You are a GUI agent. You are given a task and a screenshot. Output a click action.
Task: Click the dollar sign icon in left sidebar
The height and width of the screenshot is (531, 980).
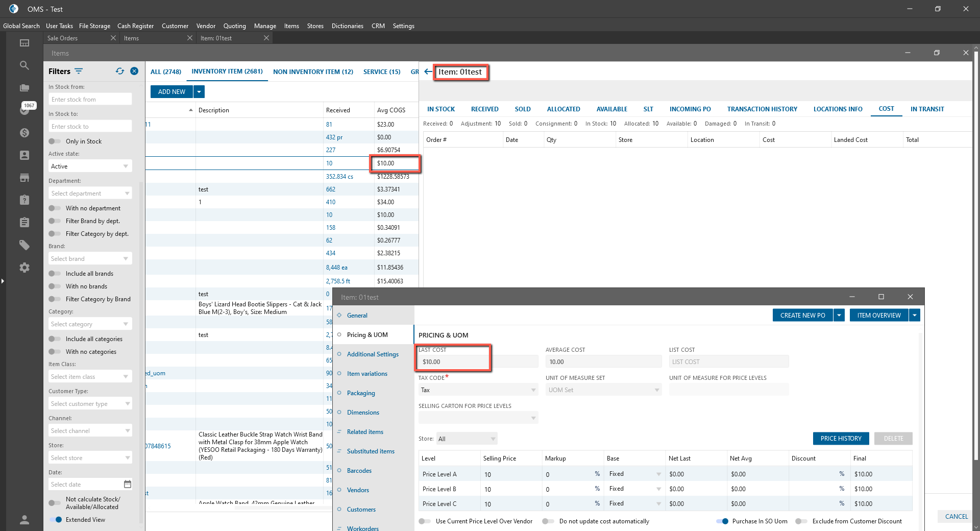click(x=24, y=133)
